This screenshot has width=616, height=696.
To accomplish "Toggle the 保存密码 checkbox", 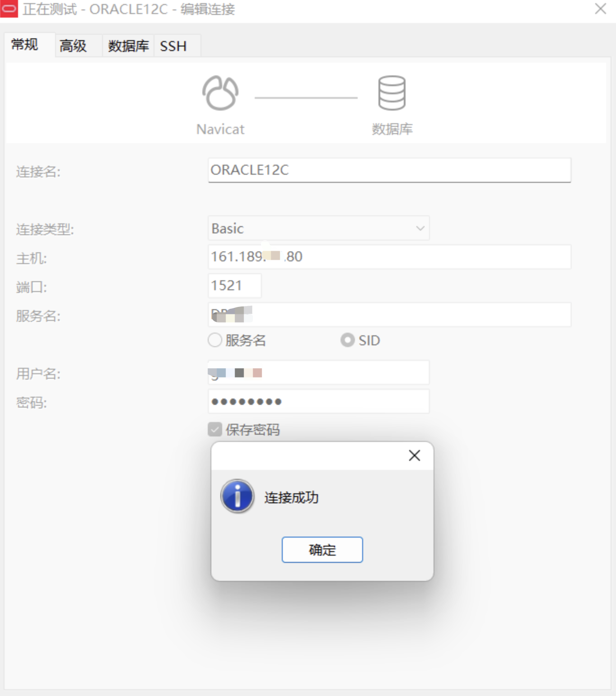I will click(x=215, y=429).
